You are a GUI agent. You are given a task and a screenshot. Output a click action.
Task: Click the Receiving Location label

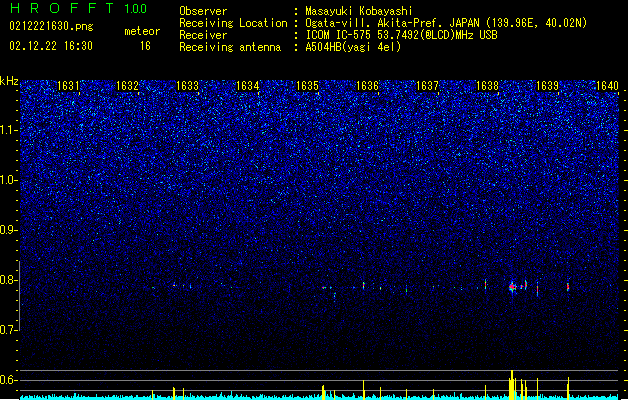tap(233, 23)
